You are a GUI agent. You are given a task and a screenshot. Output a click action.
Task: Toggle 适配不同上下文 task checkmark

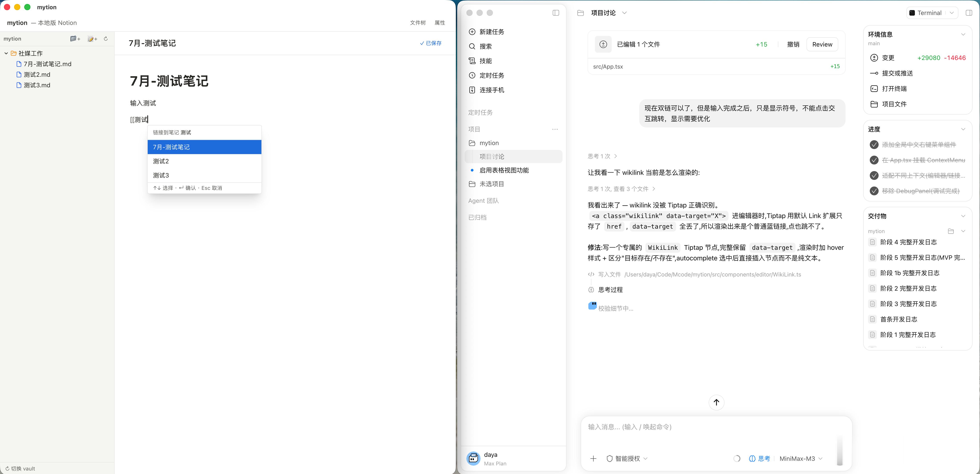click(x=874, y=176)
